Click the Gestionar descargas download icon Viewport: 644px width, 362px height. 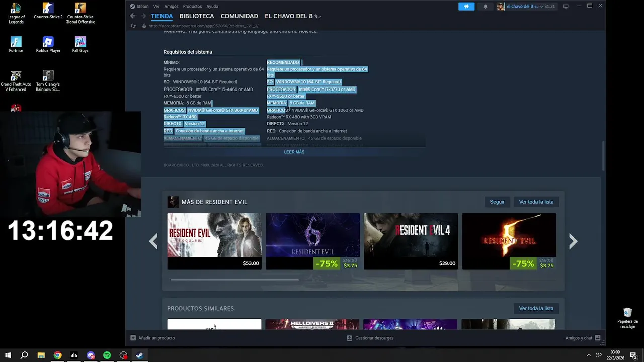pyautogui.click(x=349, y=338)
